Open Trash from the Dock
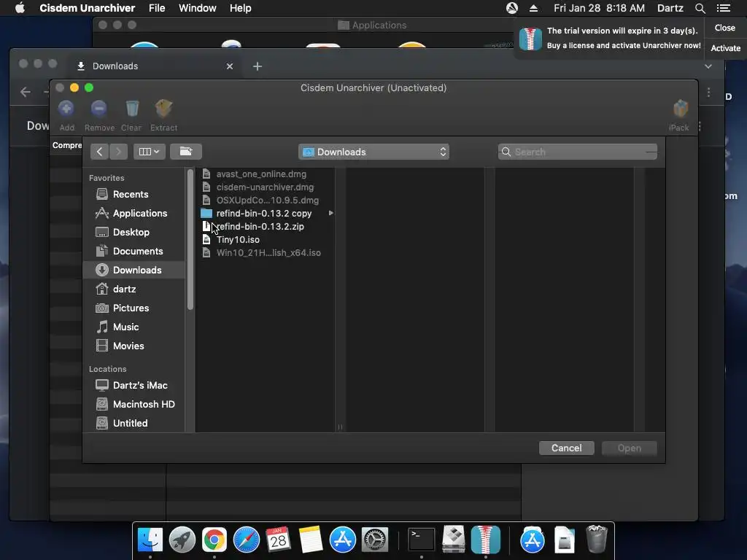 [596, 540]
